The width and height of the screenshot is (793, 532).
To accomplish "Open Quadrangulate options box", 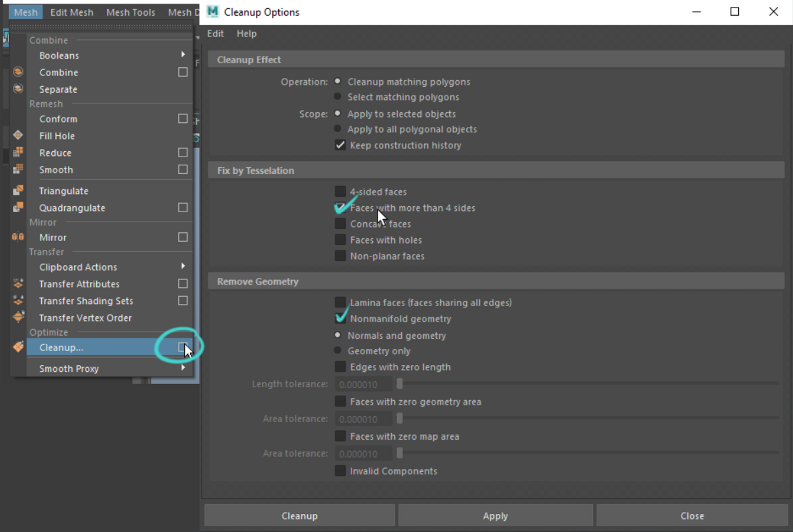I will tap(183, 208).
